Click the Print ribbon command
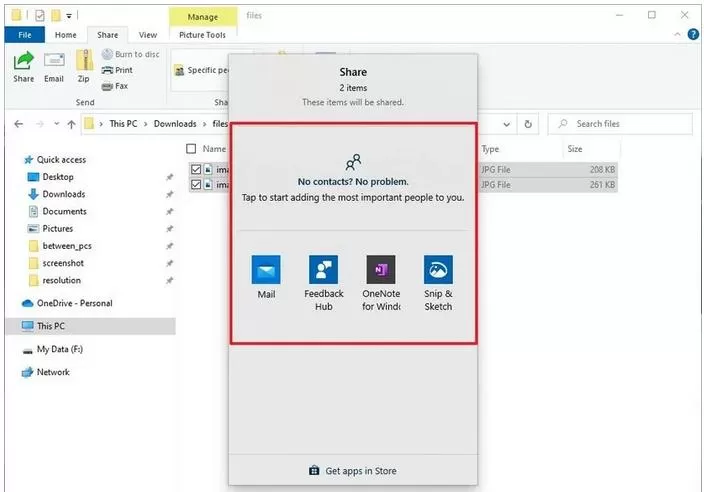704x492 pixels. (x=117, y=70)
